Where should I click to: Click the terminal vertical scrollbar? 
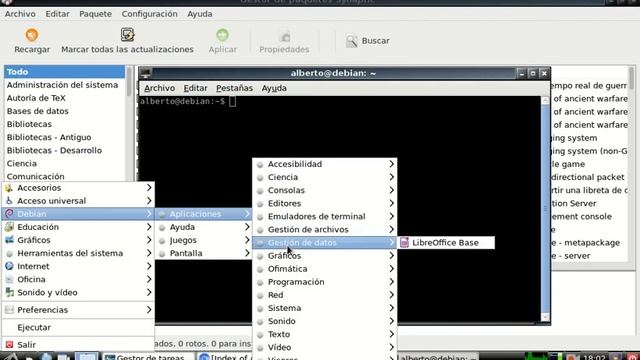pyautogui.click(x=545, y=208)
